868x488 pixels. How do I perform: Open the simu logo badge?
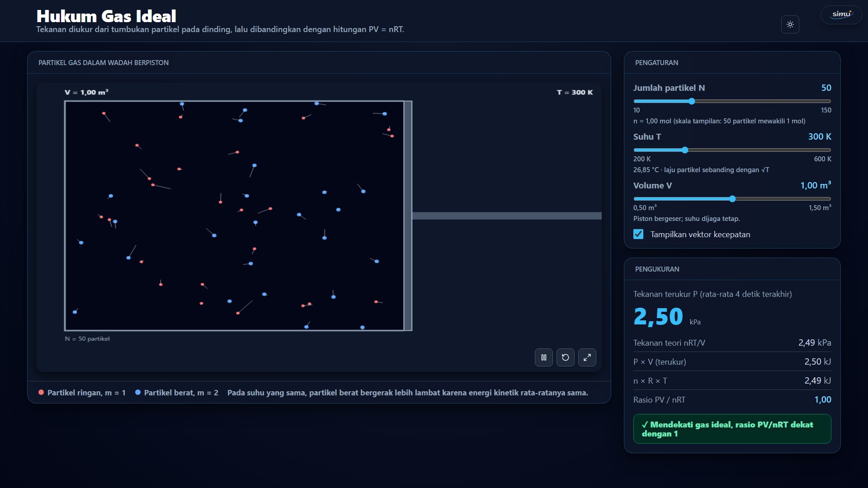tap(841, 14)
